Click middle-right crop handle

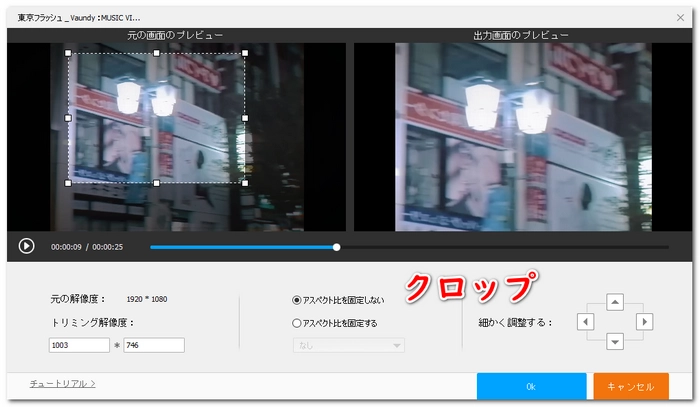[x=245, y=118]
